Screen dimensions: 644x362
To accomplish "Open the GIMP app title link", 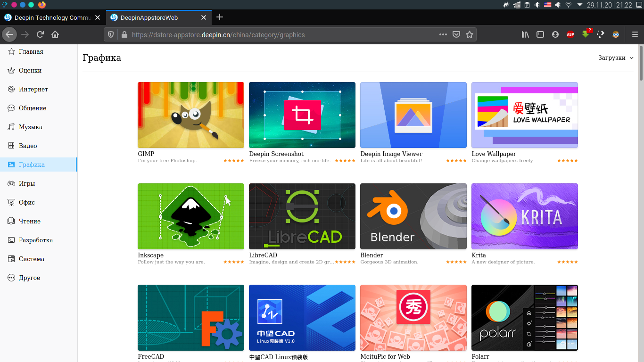I will [146, 154].
